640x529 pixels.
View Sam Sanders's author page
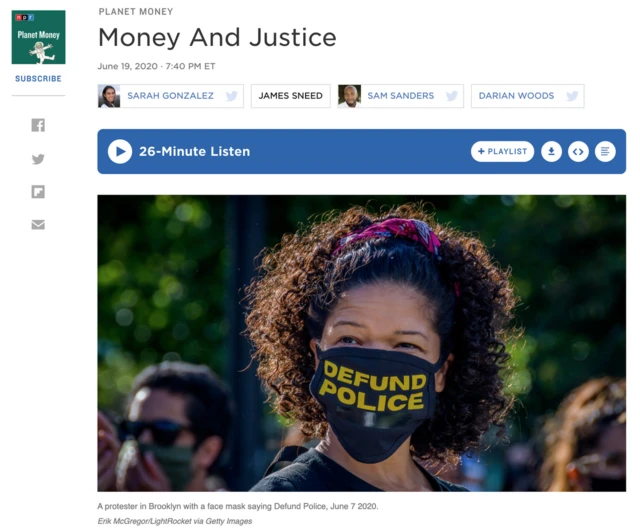400,96
